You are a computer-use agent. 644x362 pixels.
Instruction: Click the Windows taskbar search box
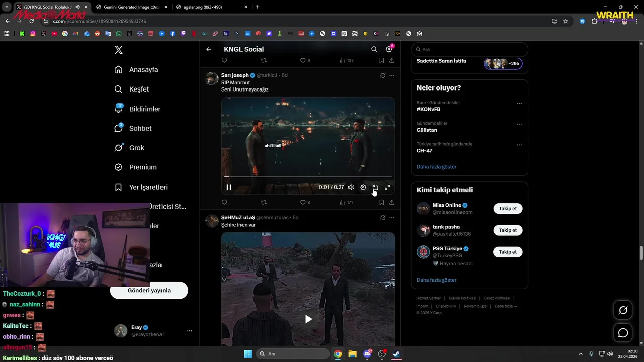coord(292,354)
